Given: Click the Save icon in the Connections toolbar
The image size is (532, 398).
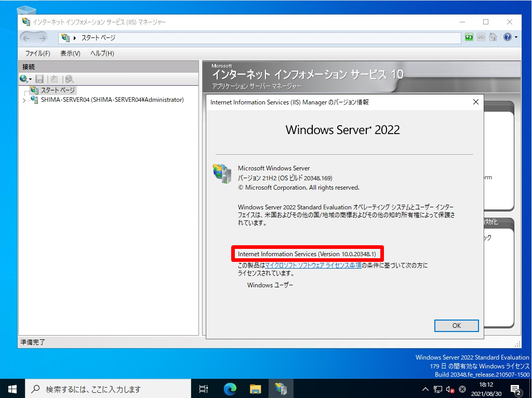Looking at the screenshot, I should click(x=39, y=79).
